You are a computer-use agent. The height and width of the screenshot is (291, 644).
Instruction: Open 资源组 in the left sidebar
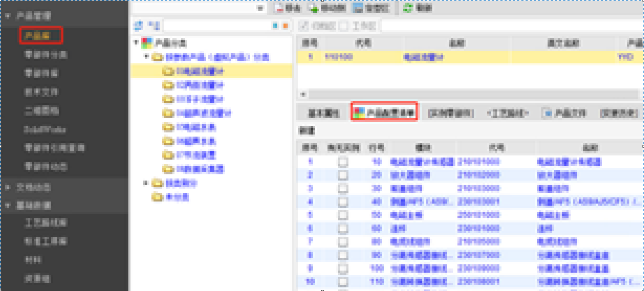pos(37,279)
